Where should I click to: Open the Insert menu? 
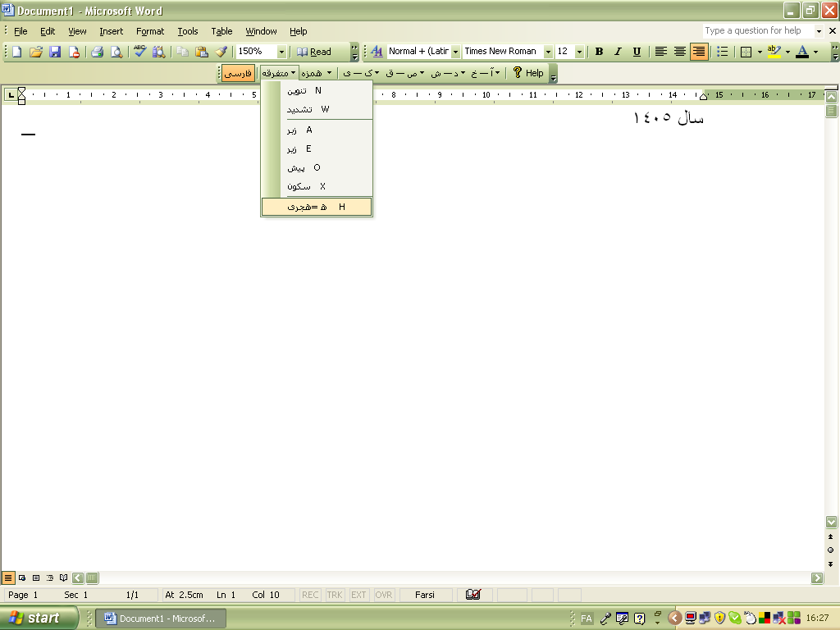(x=111, y=31)
